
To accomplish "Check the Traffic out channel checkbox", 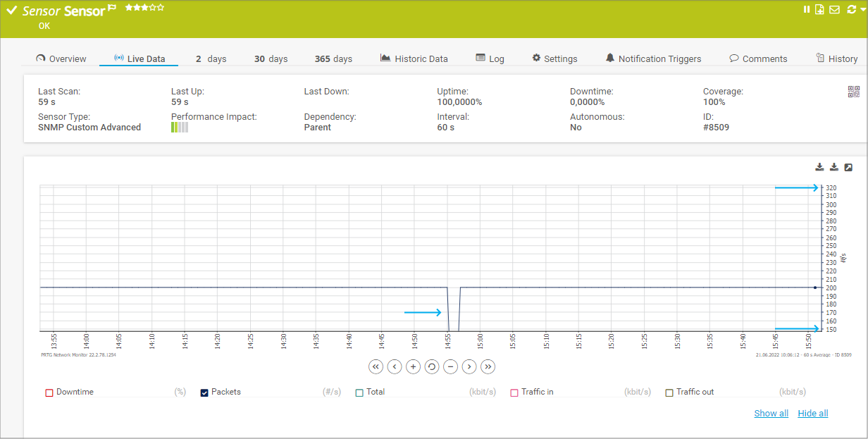I will point(669,392).
